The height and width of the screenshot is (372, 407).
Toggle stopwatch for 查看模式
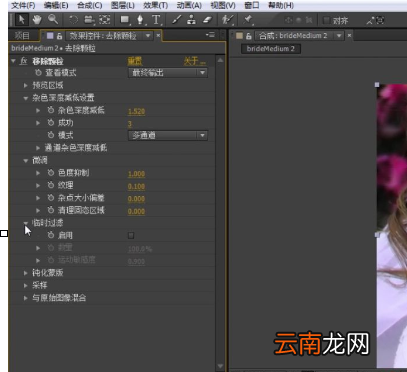pyautogui.click(x=38, y=73)
